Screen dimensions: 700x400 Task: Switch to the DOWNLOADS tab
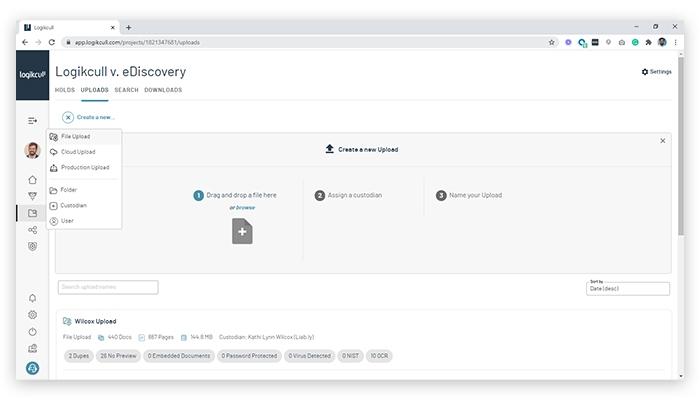click(163, 90)
